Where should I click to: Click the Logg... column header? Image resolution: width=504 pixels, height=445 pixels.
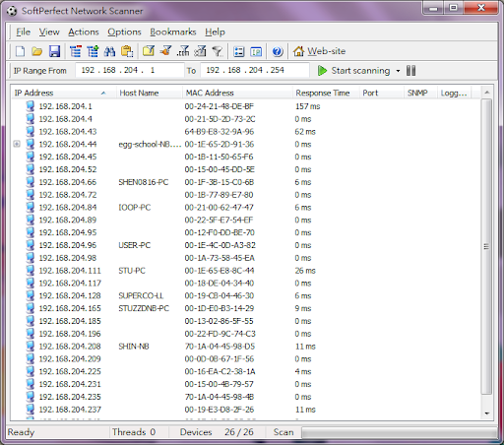click(x=454, y=94)
